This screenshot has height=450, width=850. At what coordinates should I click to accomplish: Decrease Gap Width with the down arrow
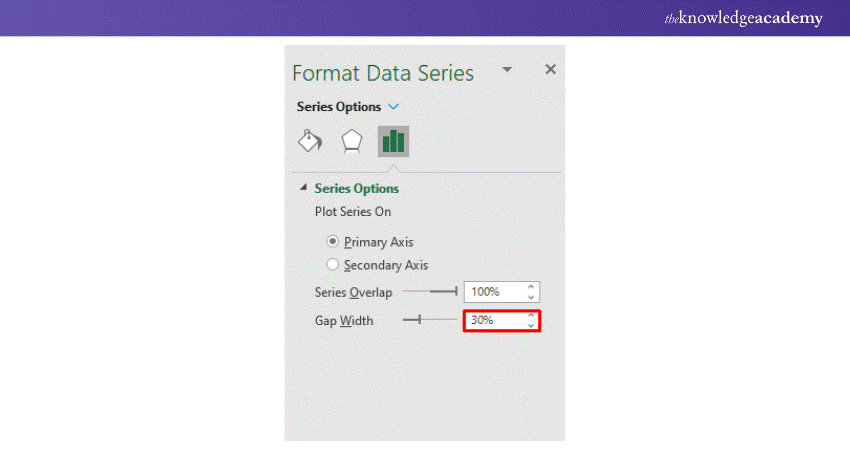click(x=531, y=326)
